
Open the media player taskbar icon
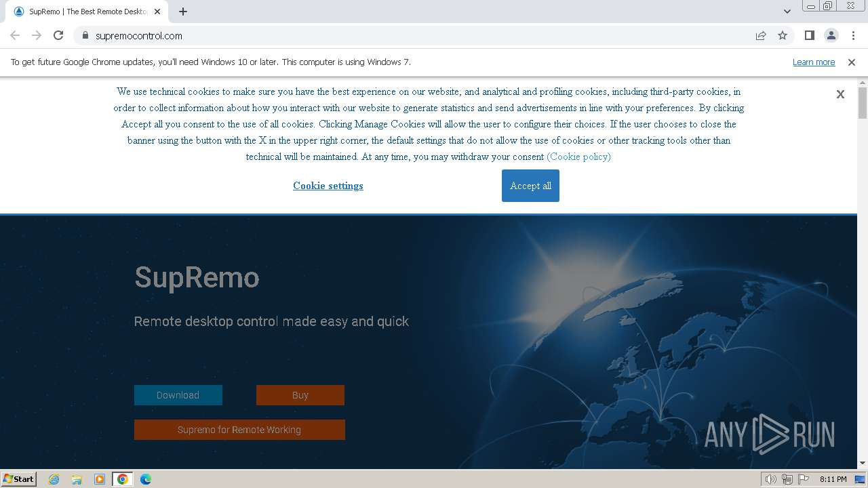pyautogui.click(x=100, y=479)
